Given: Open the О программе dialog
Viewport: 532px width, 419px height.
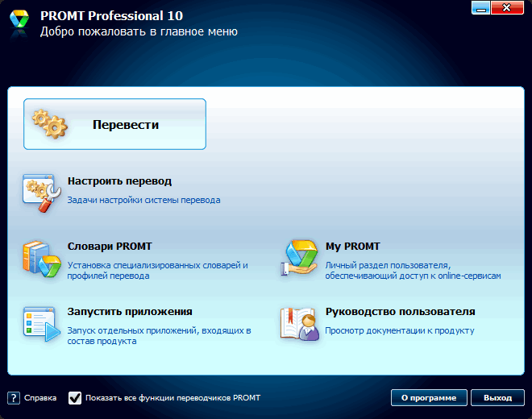Looking at the screenshot, I should [x=429, y=397].
